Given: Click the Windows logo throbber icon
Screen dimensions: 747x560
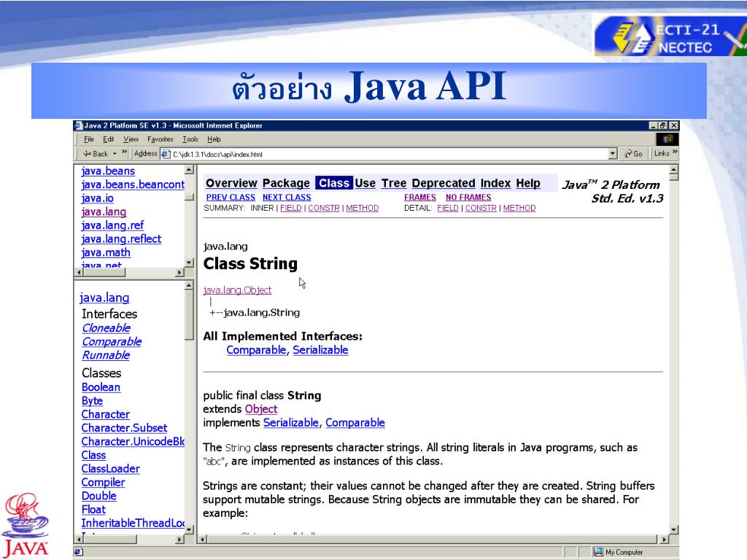Looking at the screenshot, I should (x=667, y=139).
